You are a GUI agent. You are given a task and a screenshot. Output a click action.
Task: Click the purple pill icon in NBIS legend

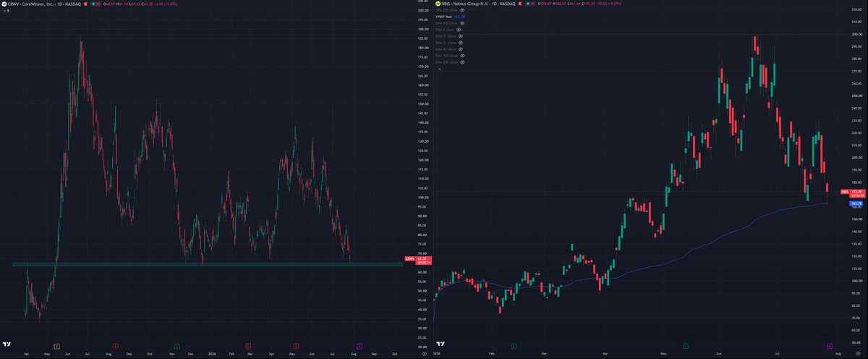(533, 4)
